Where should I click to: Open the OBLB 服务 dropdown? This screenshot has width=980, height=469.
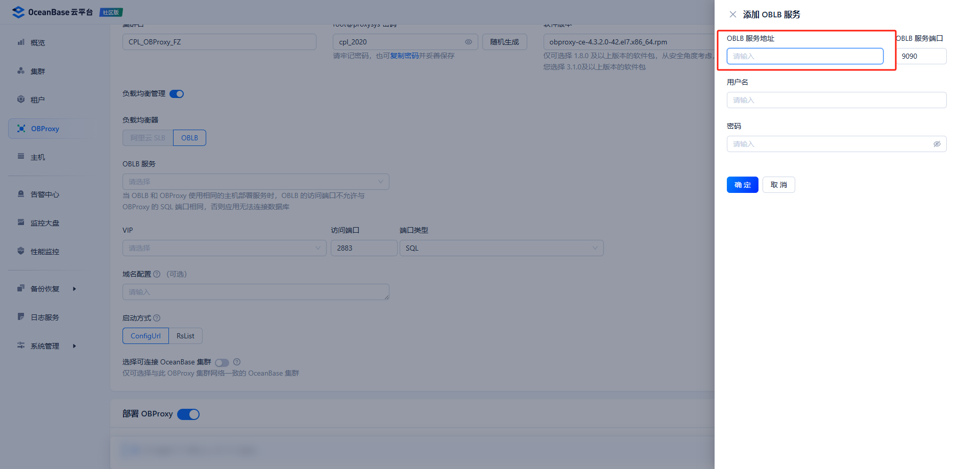256,182
